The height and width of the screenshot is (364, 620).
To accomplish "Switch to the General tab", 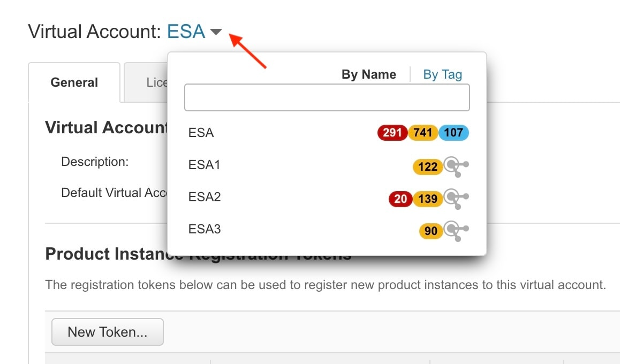I will [74, 82].
